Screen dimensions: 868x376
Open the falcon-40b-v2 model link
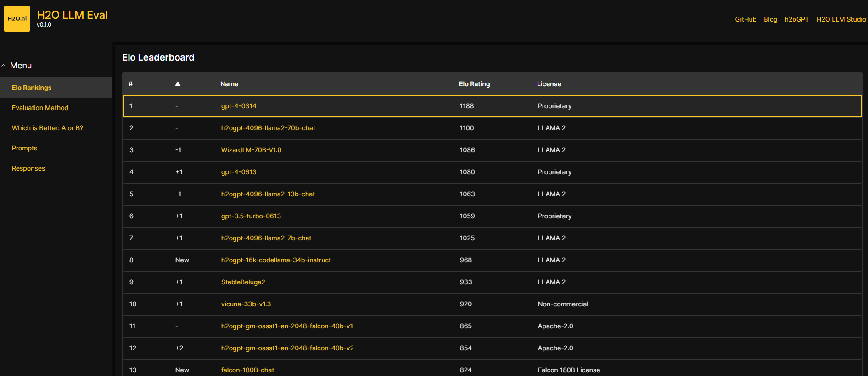[x=287, y=348]
